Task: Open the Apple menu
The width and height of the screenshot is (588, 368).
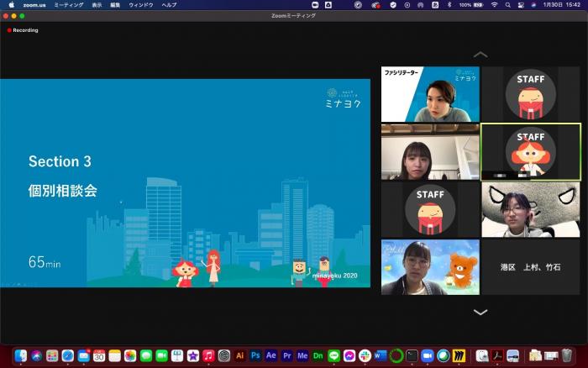Action: point(11,5)
